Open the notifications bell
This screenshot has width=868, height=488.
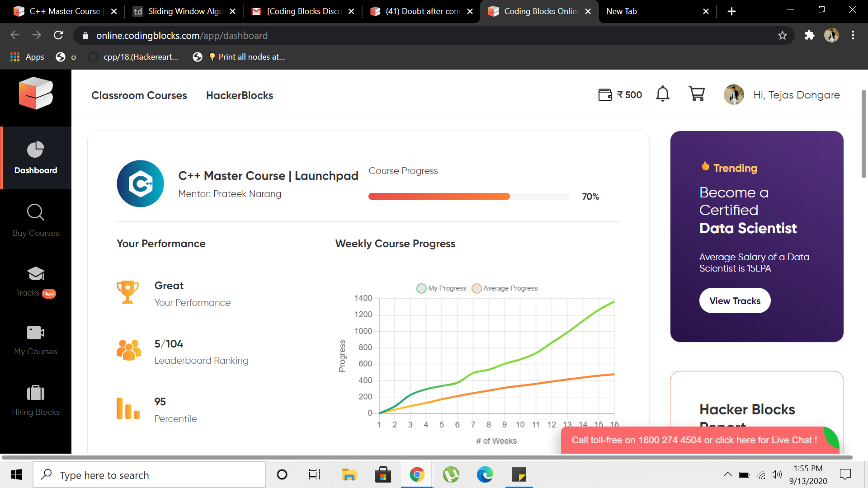(x=663, y=94)
